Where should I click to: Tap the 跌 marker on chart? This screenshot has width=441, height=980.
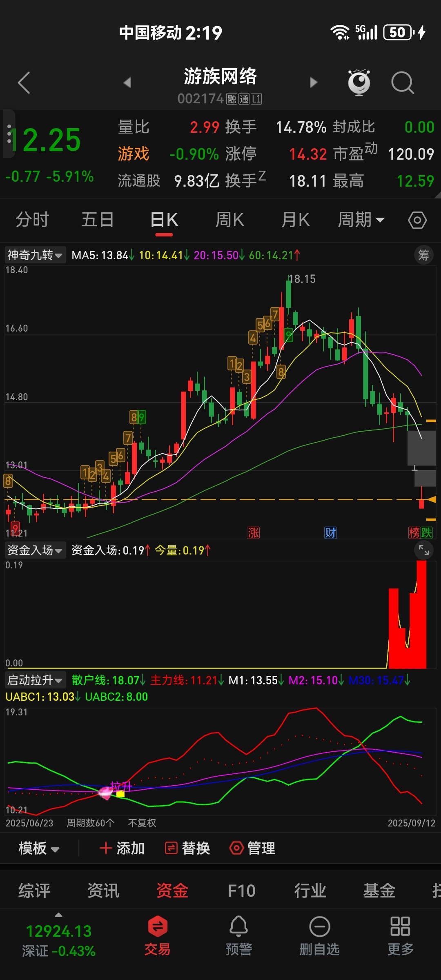pos(426,532)
